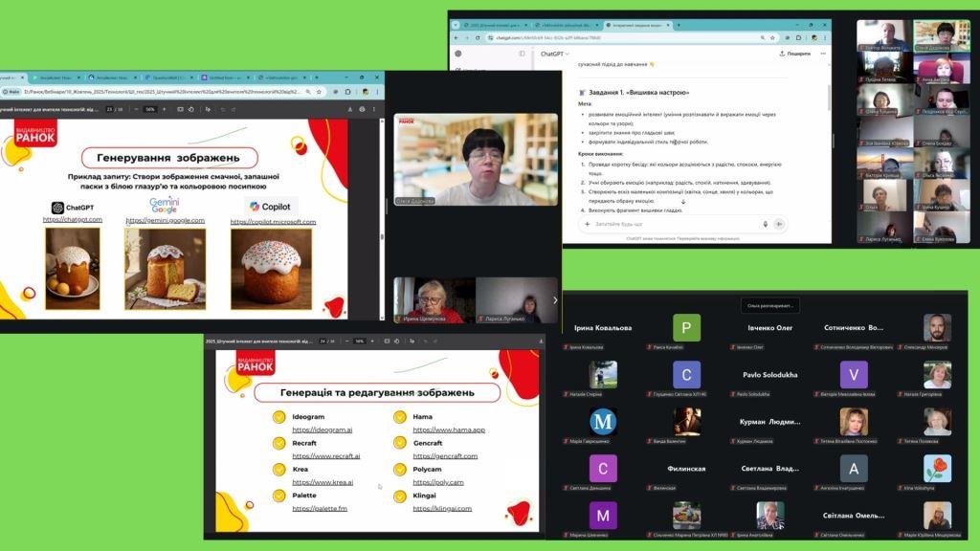The height and width of the screenshot is (551, 980).
Task: Open the https://gemini.google.com link on slide
Action: 165,221
